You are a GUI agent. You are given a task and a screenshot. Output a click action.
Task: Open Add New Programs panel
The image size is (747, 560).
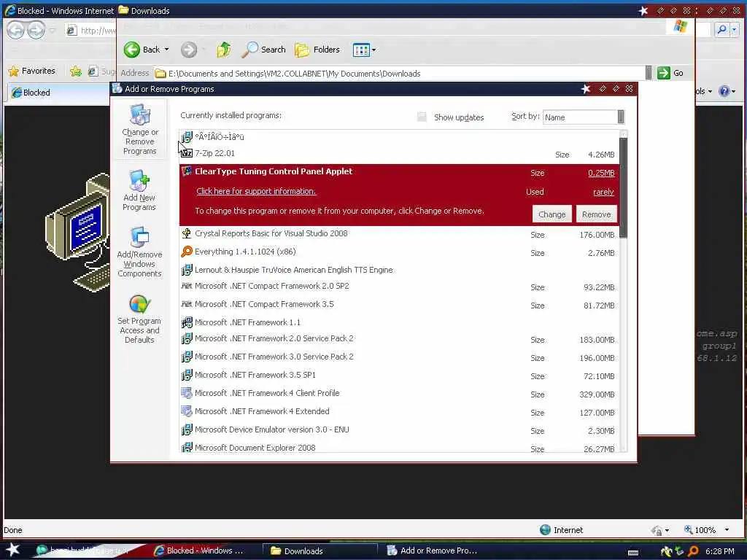(139, 190)
